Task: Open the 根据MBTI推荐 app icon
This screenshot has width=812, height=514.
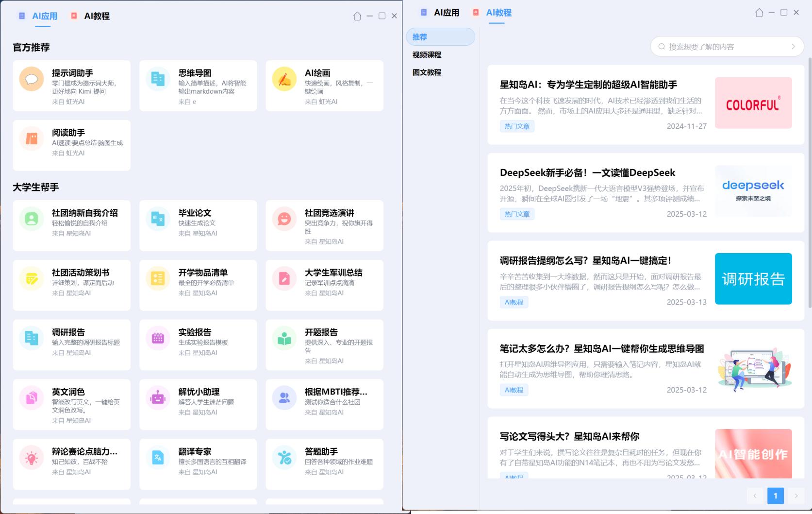Action: tap(284, 398)
